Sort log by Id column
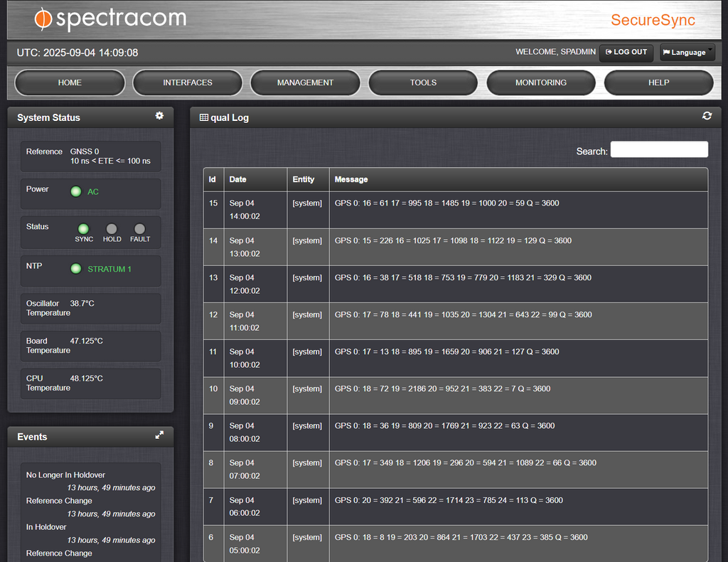 click(x=213, y=179)
